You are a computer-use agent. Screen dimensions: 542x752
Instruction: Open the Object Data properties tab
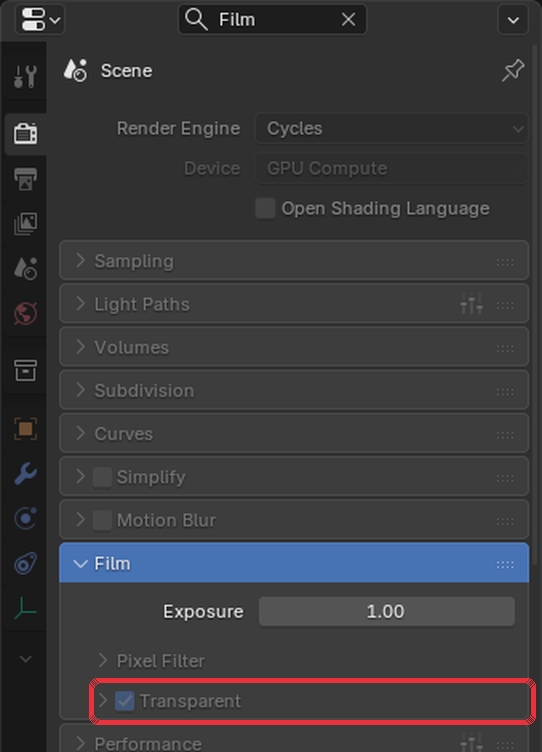[x=25, y=609]
